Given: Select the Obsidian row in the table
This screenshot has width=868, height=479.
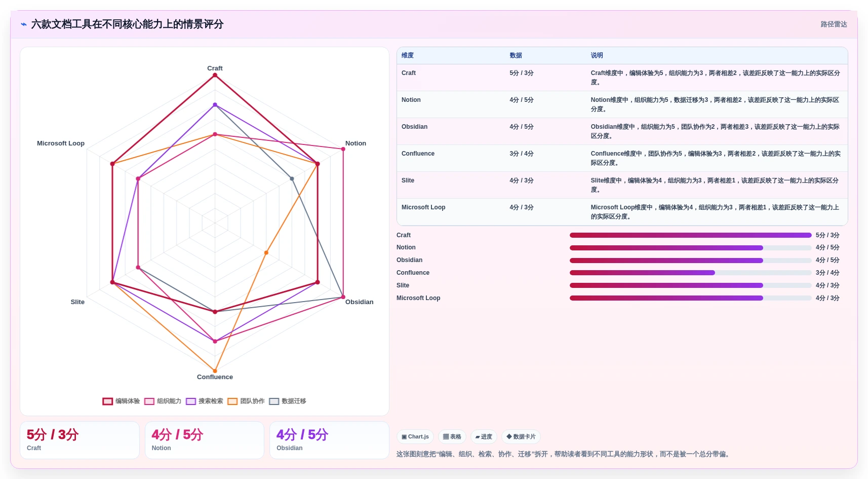Looking at the screenshot, I should tap(622, 131).
